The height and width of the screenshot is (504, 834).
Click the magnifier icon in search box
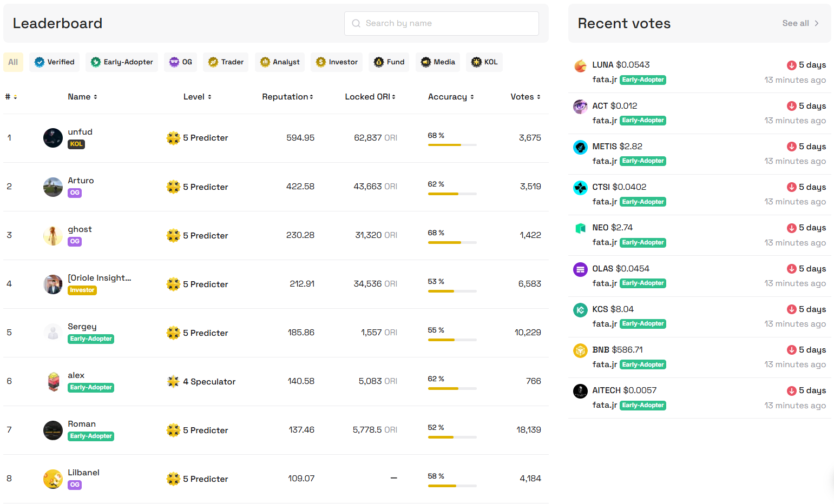coord(356,23)
